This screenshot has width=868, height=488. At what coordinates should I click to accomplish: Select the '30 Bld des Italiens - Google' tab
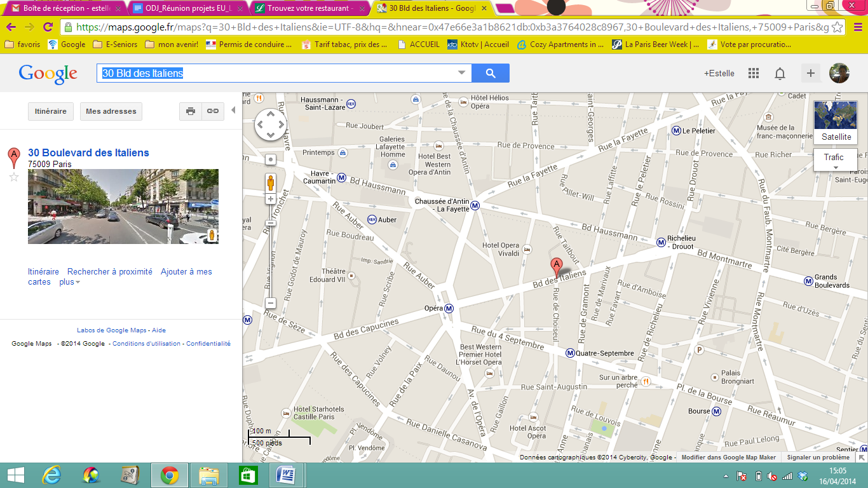(431, 8)
